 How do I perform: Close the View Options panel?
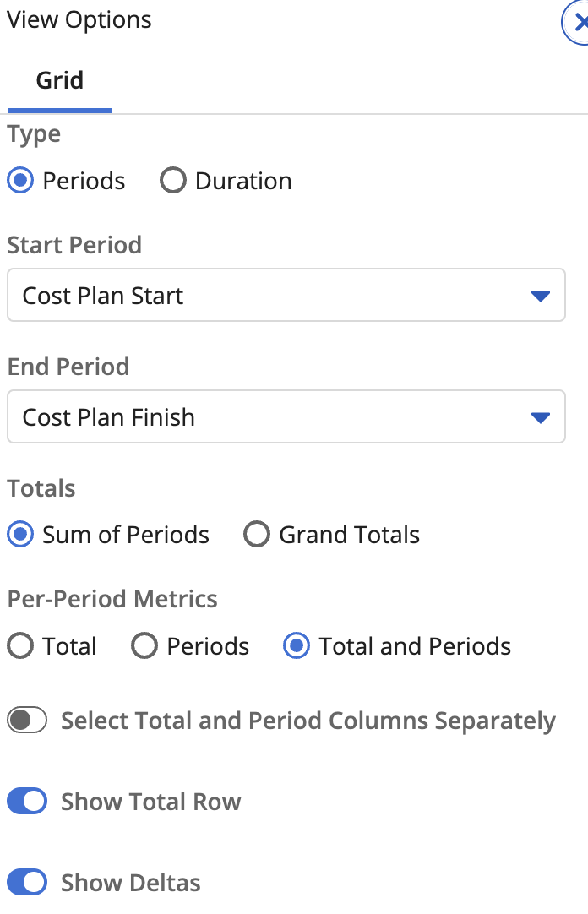click(x=579, y=23)
